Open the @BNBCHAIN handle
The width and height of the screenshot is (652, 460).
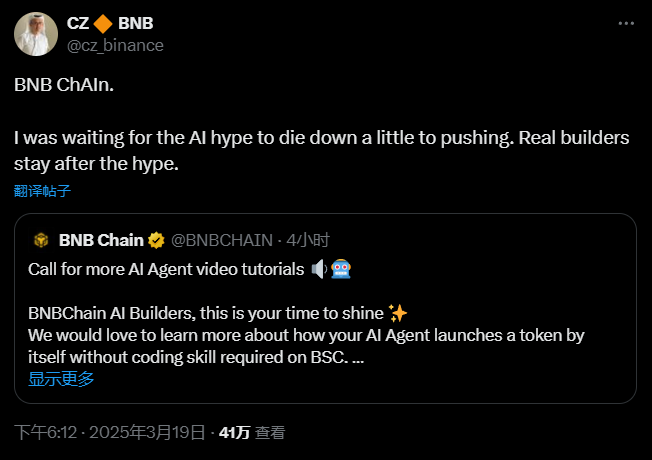click(x=222, y=240)
